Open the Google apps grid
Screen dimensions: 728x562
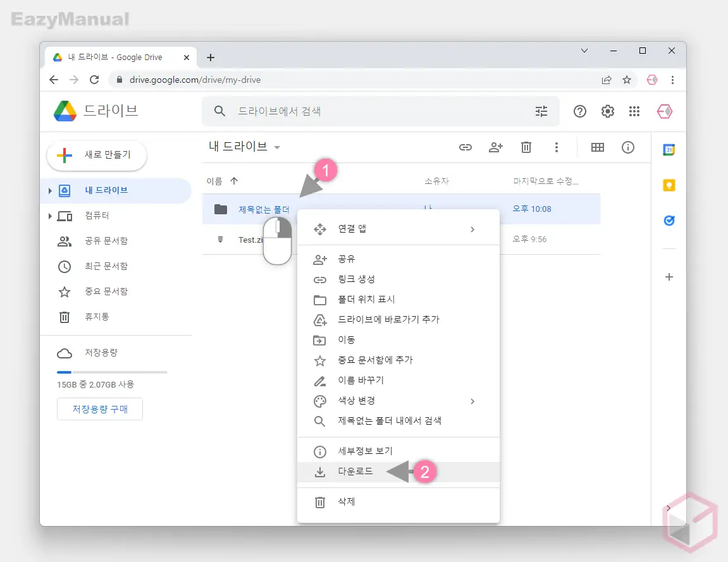pyautogui.click(x=634, y=111)
